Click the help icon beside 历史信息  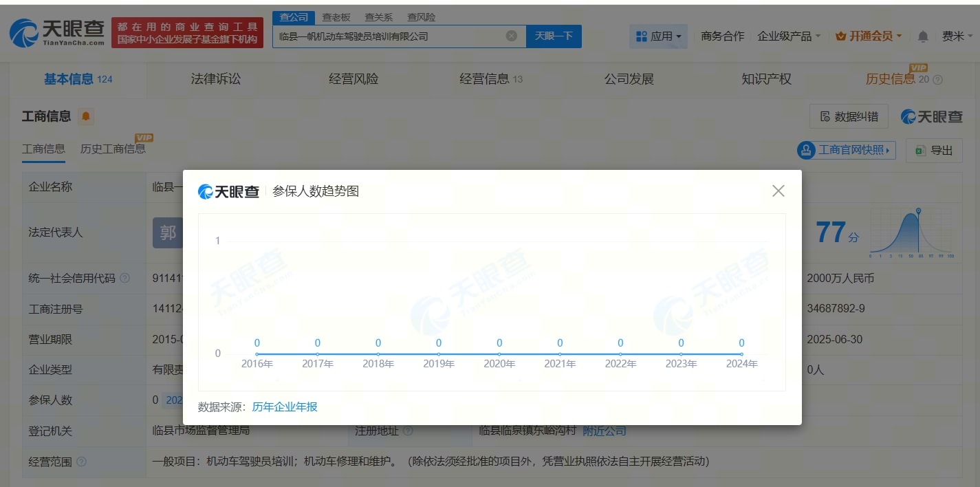(x=937, y=80)
